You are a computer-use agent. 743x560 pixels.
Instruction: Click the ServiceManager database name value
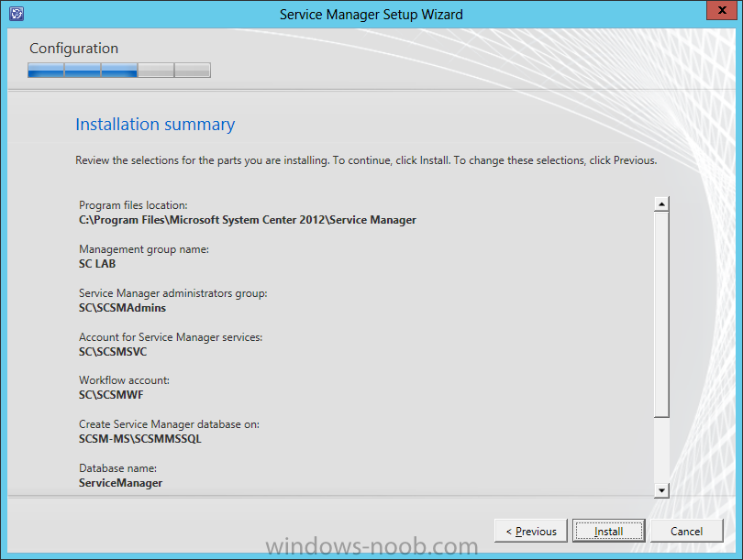point(120,483)
